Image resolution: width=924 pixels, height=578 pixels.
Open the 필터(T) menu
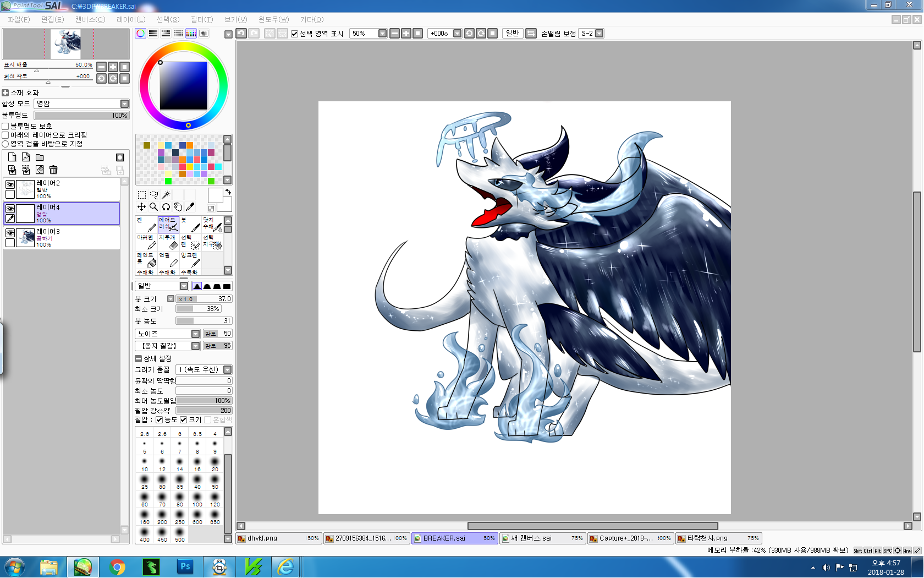pyautogui.click(x=202, y=20)
